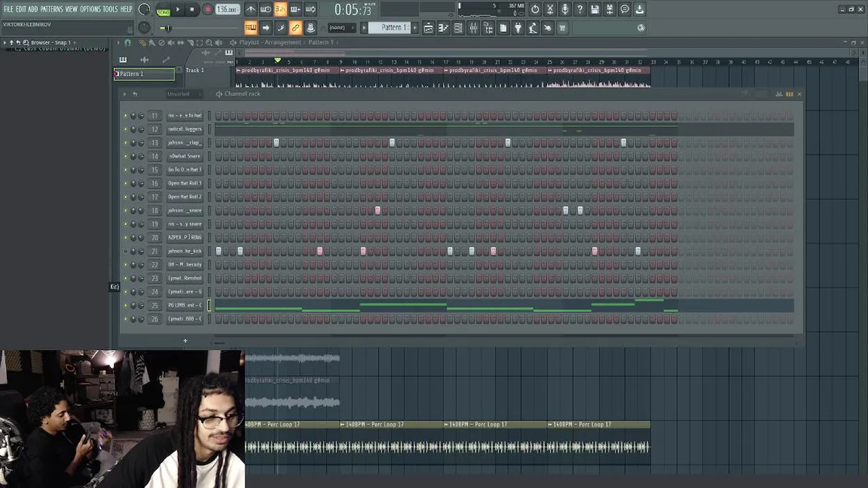
Task: Toggle loop recording icon
Action: pyautogui.click(x=311, y=9)
